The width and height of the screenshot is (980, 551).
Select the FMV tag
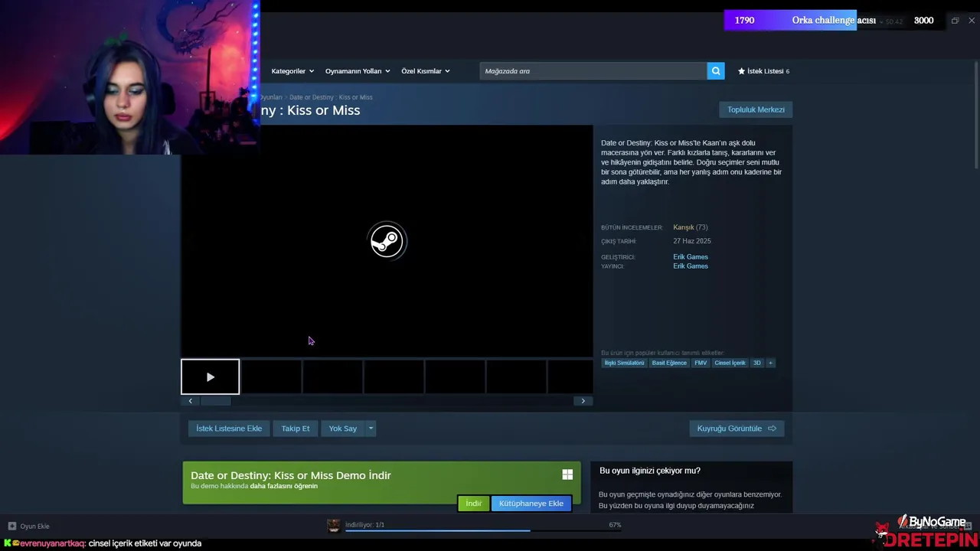coord(701,363)
